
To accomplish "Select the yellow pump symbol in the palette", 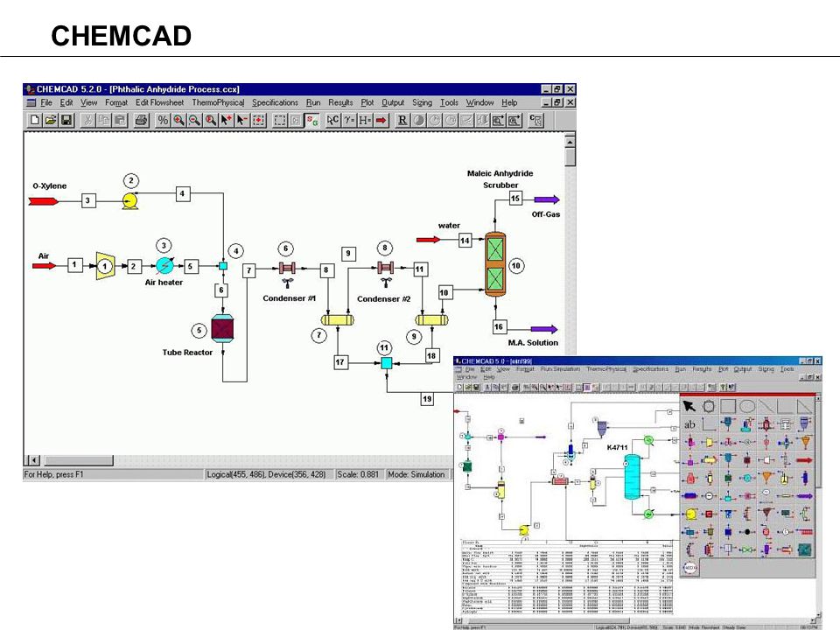I will point(690,514).
